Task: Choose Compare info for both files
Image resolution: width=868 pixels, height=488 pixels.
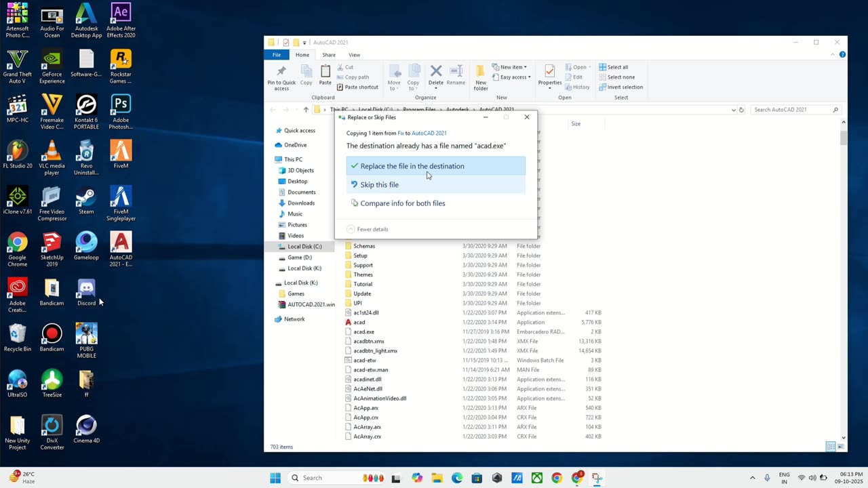Action: (436, 203)
